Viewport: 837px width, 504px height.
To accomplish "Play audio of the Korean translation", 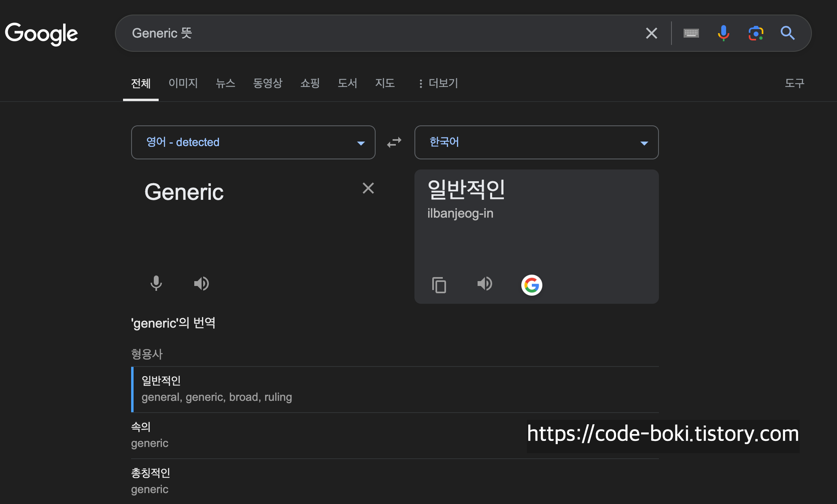I will [x=484, y=284].
